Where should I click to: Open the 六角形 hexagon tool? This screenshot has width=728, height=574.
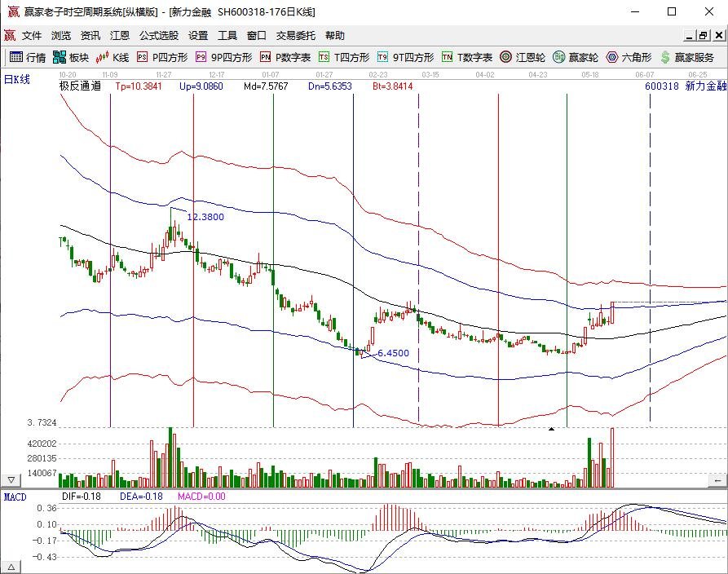pos(629,57)
